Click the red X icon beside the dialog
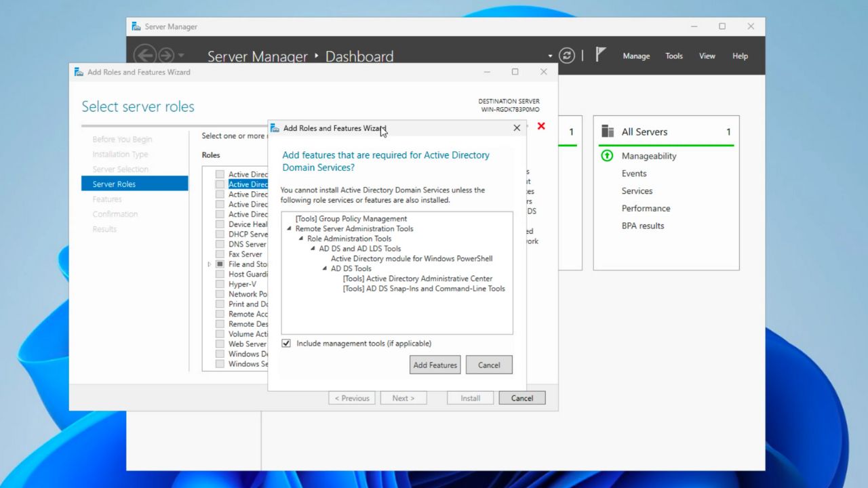This screenshot has height=488, width=868. pyautogui.click(x=541, y=126)
